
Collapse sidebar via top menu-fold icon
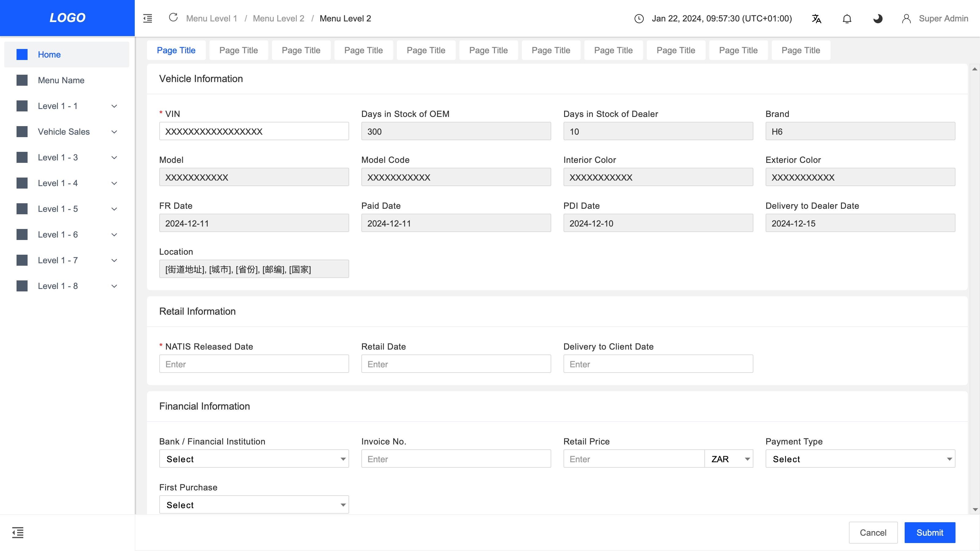coord(148,18)
